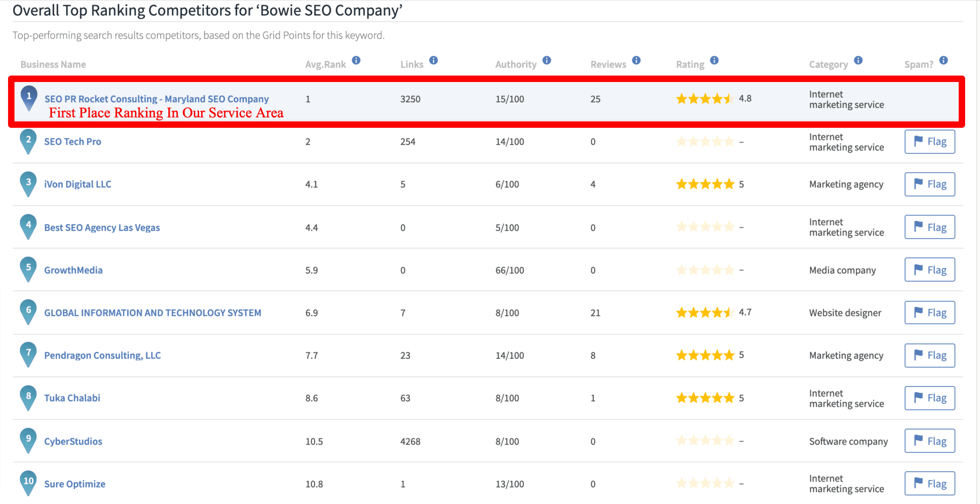
Task: Open the Pendragon Consulting, LLC link
Action: point(102,355)
